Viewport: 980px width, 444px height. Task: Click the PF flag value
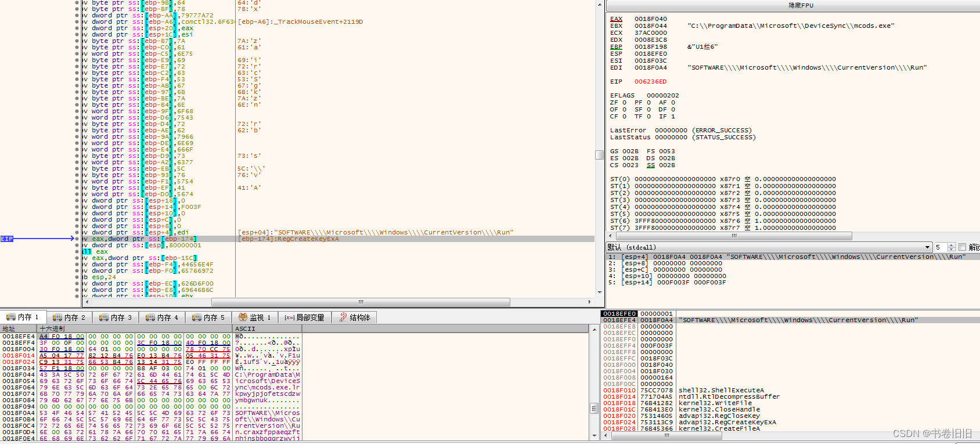[649, 103]
